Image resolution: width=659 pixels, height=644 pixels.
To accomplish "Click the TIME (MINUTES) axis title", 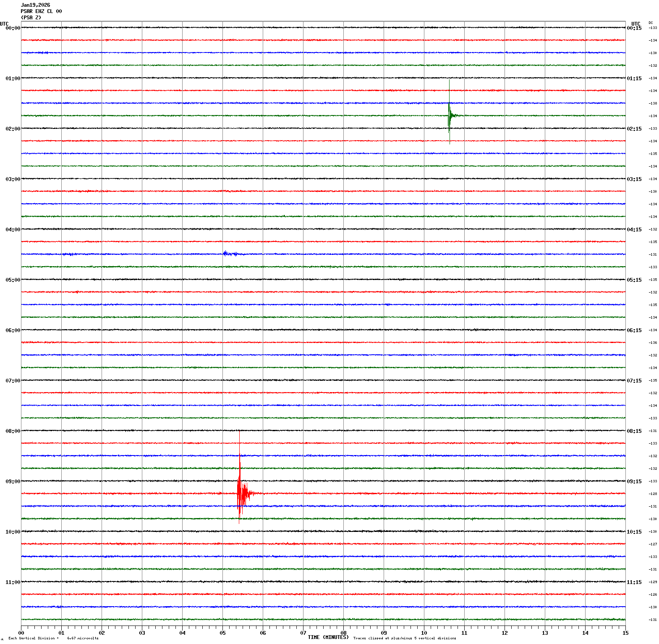I will point(328,637).
